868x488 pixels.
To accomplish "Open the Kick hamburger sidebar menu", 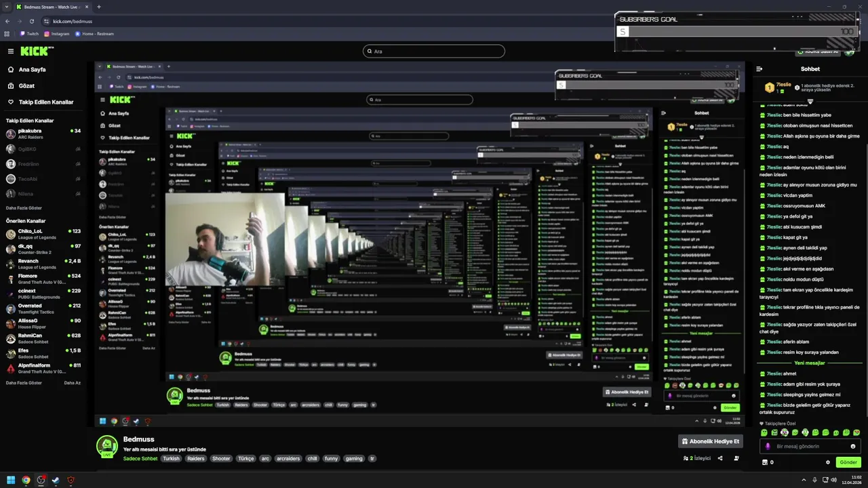I will click(11, 52).
